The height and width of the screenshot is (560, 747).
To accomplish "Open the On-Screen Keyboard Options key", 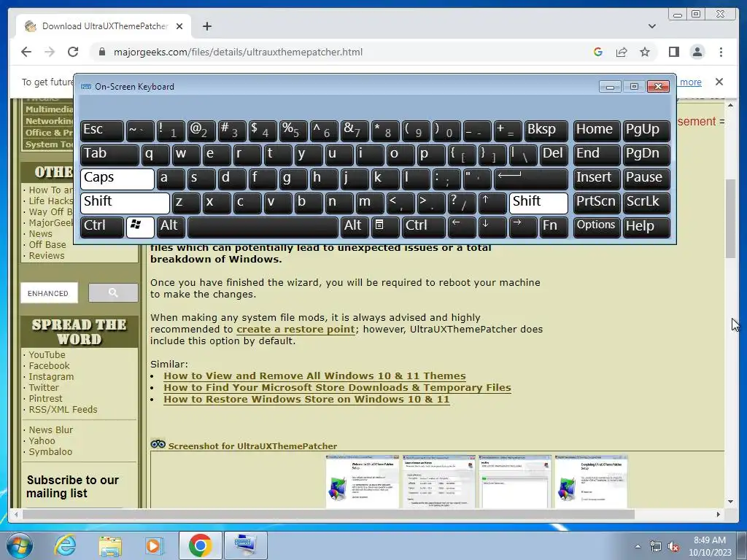I will (x=597, y=227).
